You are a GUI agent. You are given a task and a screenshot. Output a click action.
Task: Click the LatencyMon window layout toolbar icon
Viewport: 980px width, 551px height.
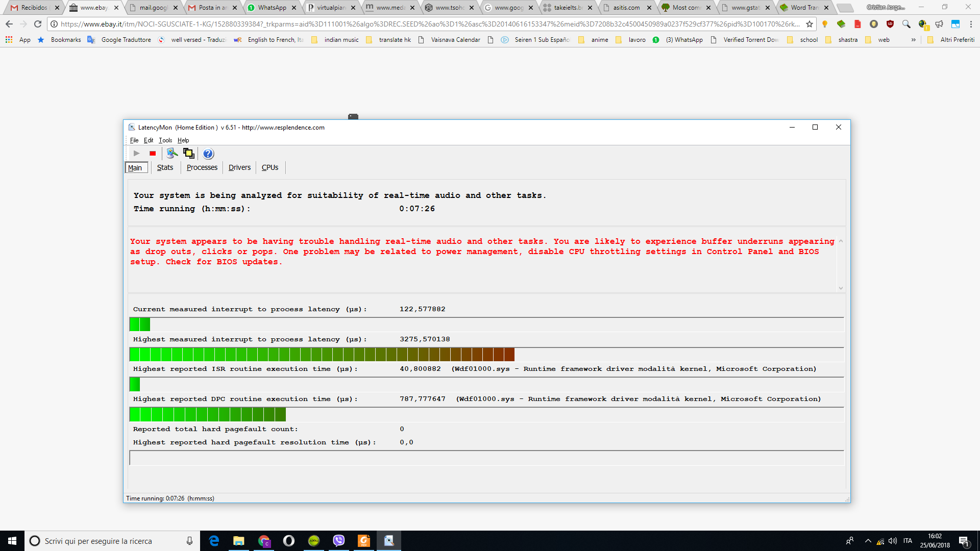point(189,153)
